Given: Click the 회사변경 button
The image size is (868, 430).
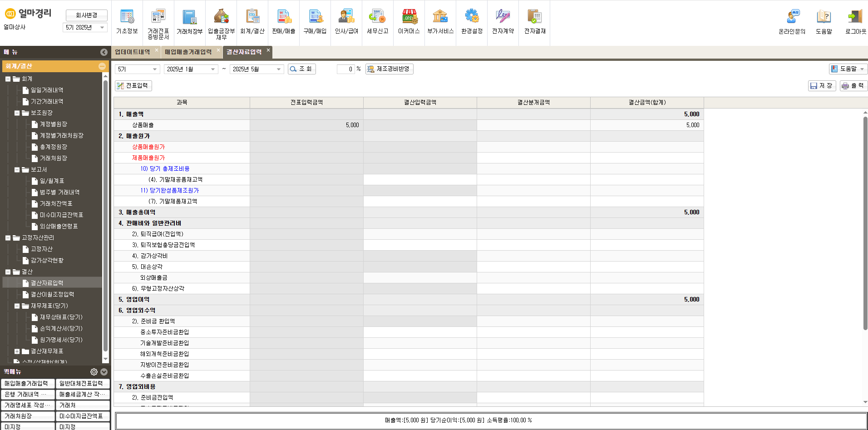Looking at the screenshot, I should [x=86, y=15].
